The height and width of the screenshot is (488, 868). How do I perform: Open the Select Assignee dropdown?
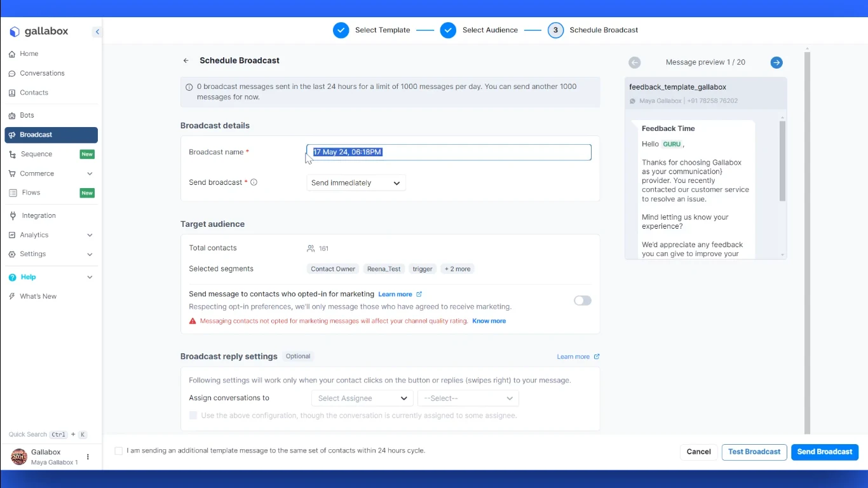(x=362, y=398)
